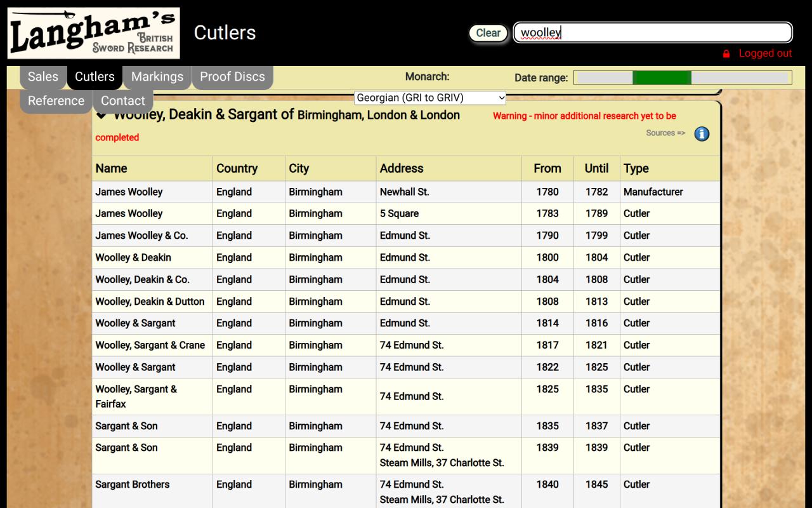Click the Until column header
Image resolution: width=812 pixels, height=508 pixels.
pyautogui.click(x=596, y=168)
